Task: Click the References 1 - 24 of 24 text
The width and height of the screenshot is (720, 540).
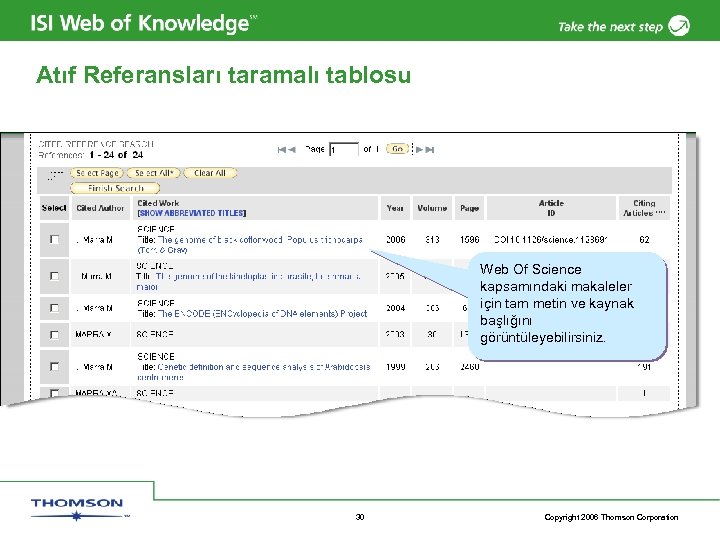Action: (x=91, y=155)
